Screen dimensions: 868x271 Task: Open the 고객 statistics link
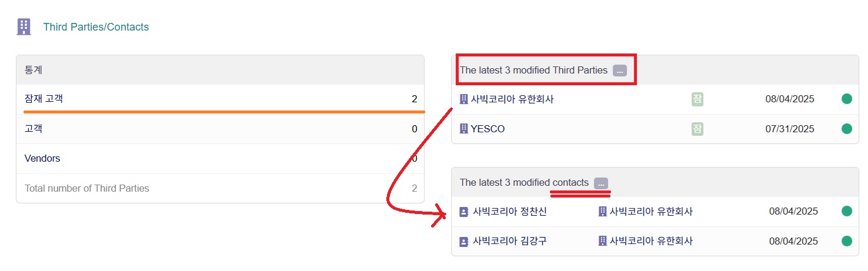click(x=34, y=129)
